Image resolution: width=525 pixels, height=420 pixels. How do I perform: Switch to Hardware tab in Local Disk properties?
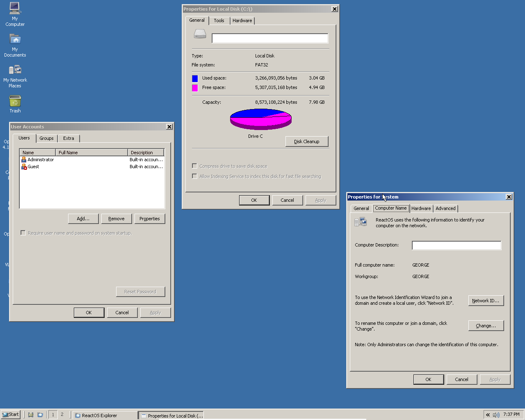242,21
